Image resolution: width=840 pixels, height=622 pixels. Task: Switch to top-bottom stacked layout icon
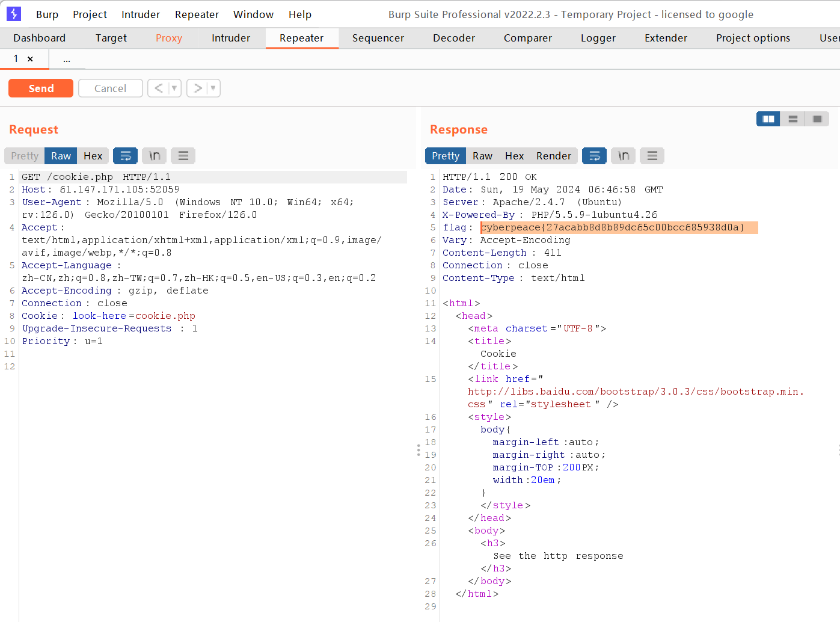pos(793,119)
